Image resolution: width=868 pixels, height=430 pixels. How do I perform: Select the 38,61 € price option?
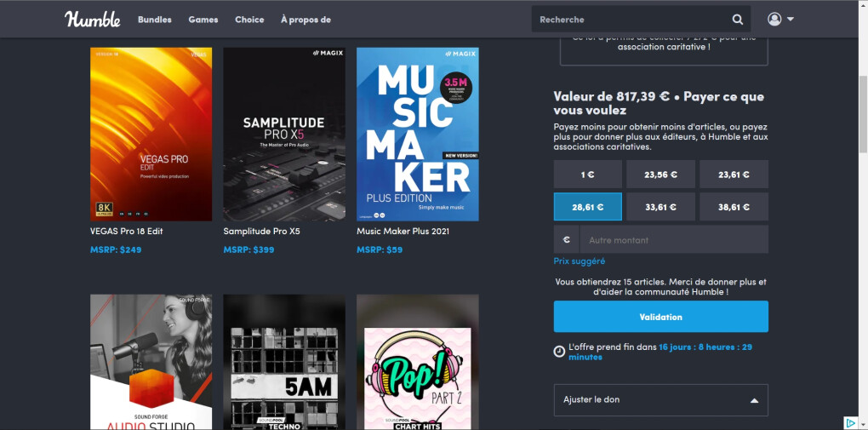pyautogui.click(x=734, y=207)
